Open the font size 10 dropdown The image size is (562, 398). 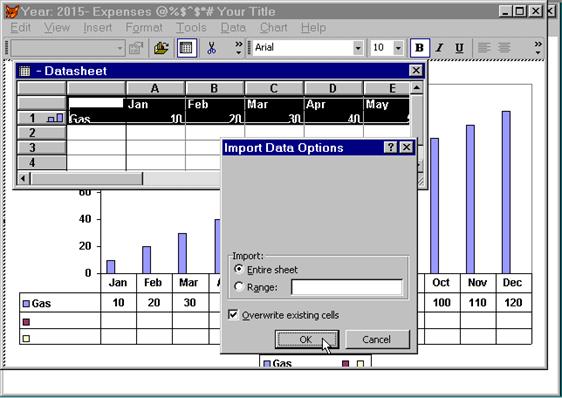[398, 48]
